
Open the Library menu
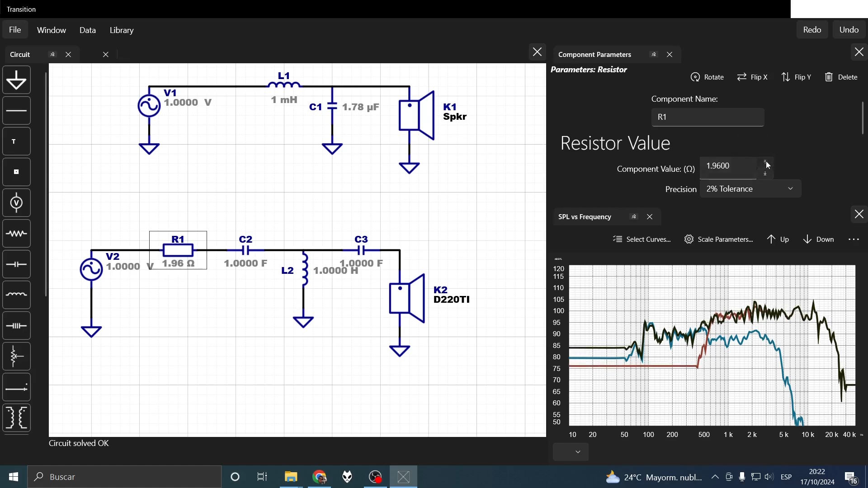[x=122, y=30]
